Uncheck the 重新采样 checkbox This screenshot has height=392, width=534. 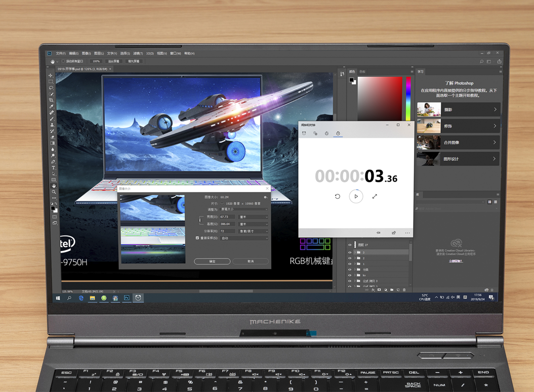click(x=197, y=238)
